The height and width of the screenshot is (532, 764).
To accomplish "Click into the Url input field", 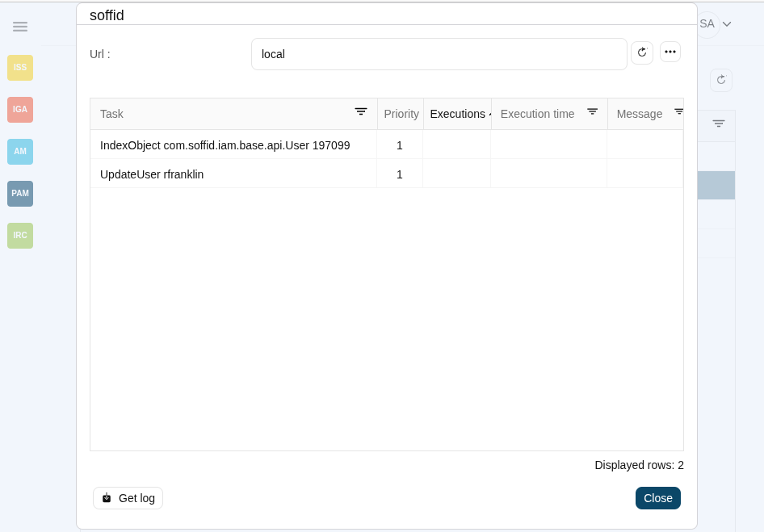I will pos(439,54).
